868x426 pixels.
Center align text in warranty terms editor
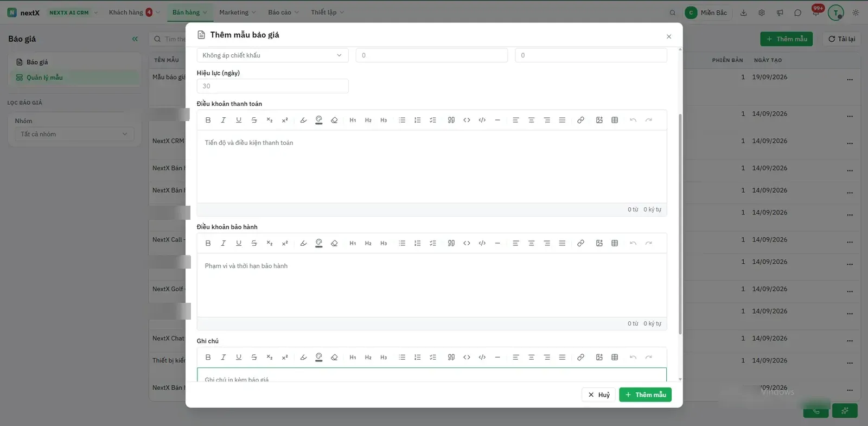coord(531,243)
